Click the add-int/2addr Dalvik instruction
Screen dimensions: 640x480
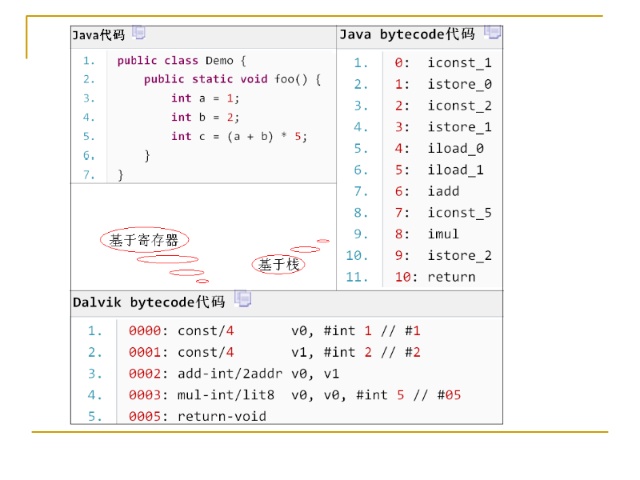pyautogui.click(x=230, y=373)
